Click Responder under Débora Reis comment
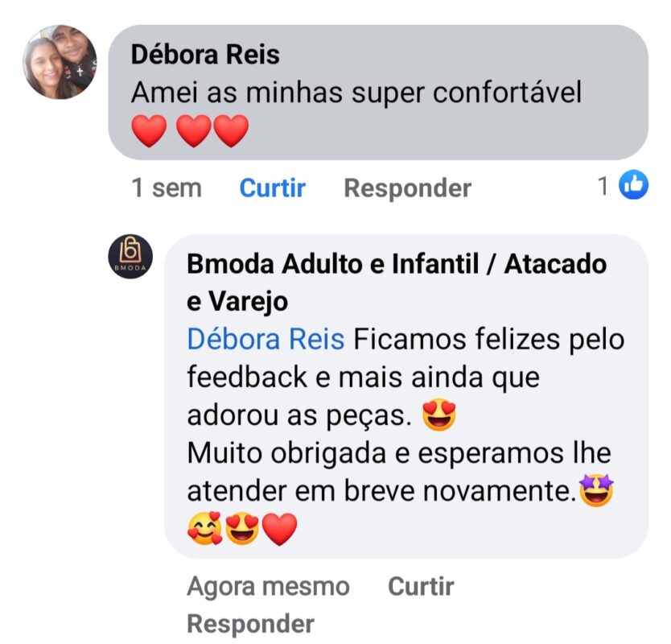671x644 pixels. click(407, 188)
